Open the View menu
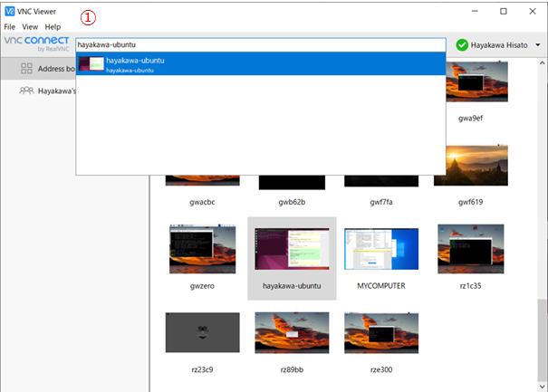 click(30, 27)
